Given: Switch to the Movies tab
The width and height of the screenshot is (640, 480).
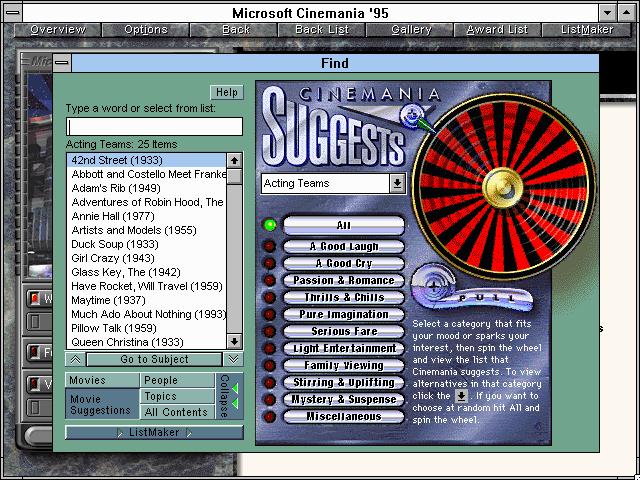Looking at the screenshot, I should (102, 380).
